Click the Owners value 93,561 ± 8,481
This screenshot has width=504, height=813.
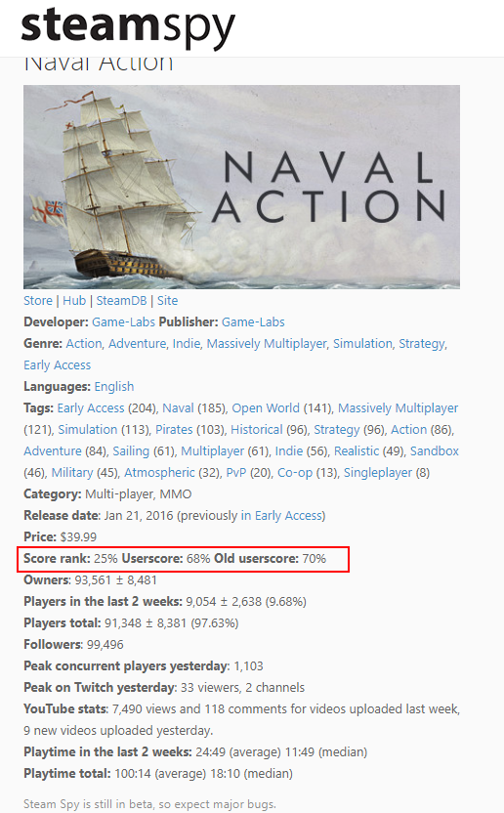click(x=115, y=580)
